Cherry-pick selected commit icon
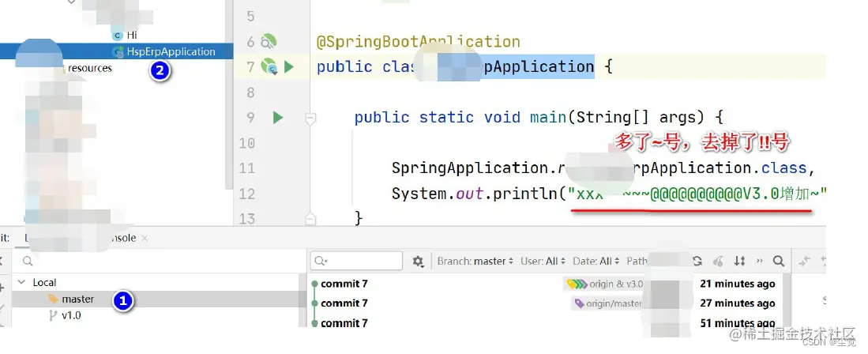868x354 pixels. pos(719,261)
